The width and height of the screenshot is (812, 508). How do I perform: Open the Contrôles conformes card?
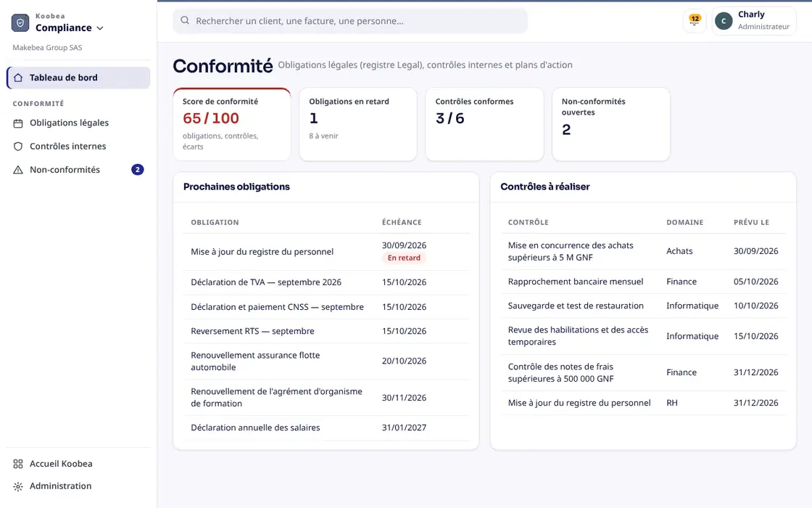[x=484, y=124]
